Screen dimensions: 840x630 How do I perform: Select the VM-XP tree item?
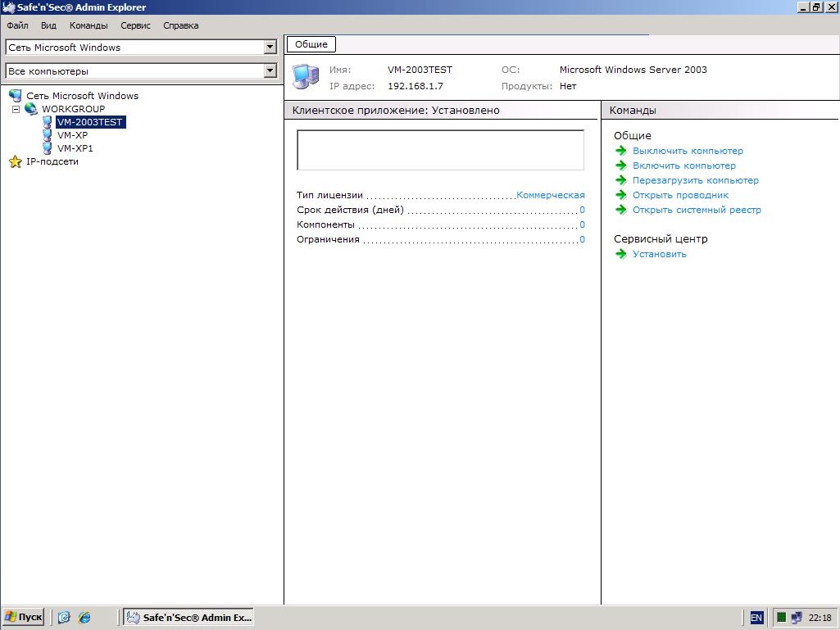[72, 135]
